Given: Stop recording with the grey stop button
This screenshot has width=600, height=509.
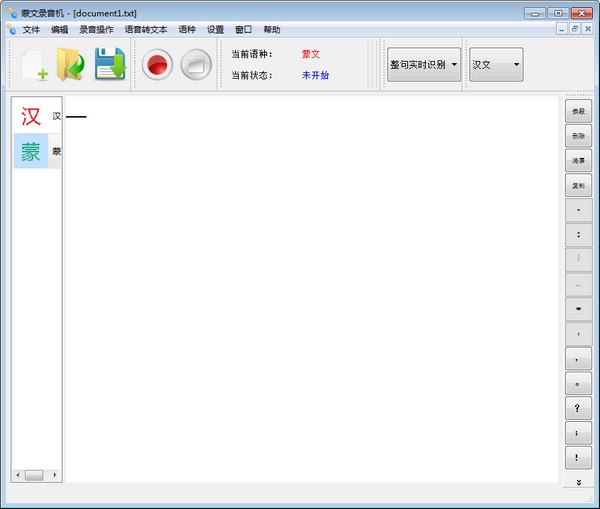Looking at the screenshot, I should click(x=196, y=65).
